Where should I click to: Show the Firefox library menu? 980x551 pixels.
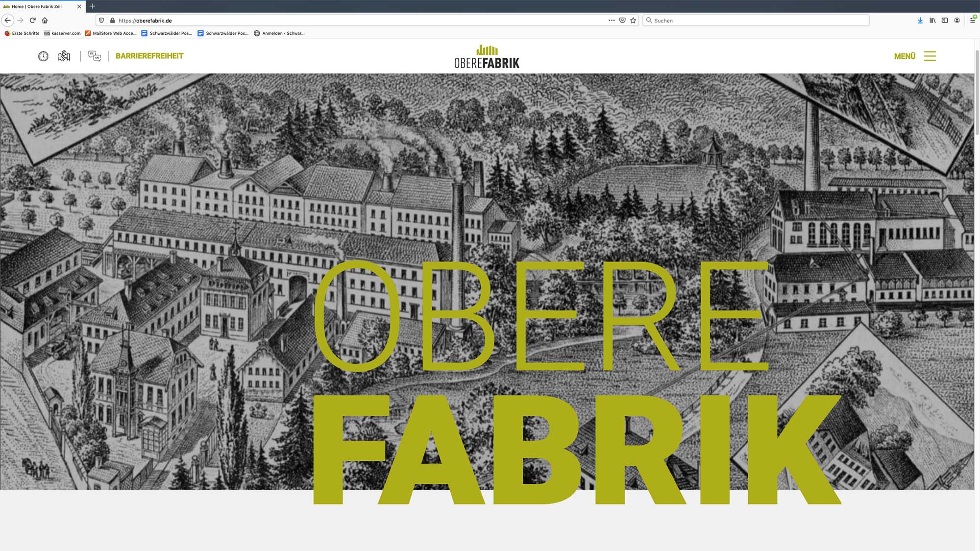point(932,21)
